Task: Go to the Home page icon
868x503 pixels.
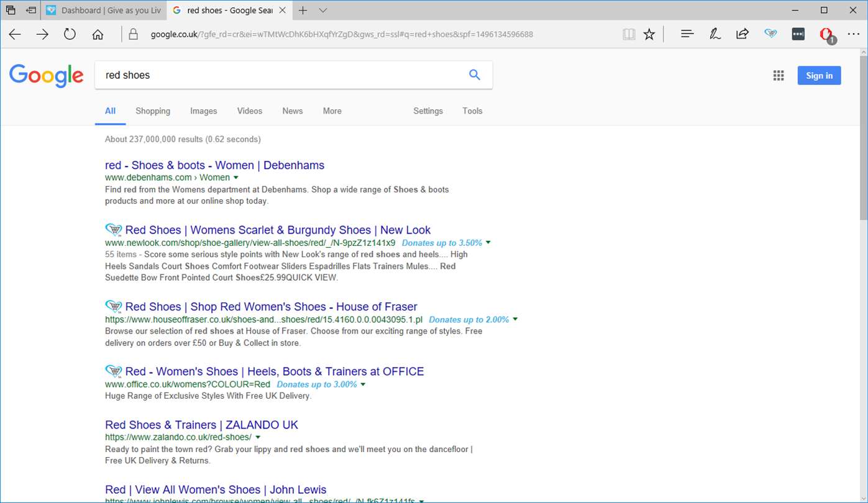Action: (98, 35)
